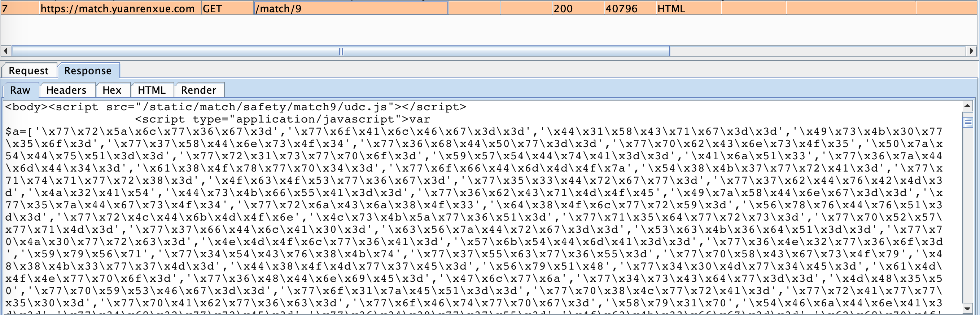The height and width of the screenshot is (315, 980).
Task: Switch to the Hex tab
Action: [x=112, y=90]
